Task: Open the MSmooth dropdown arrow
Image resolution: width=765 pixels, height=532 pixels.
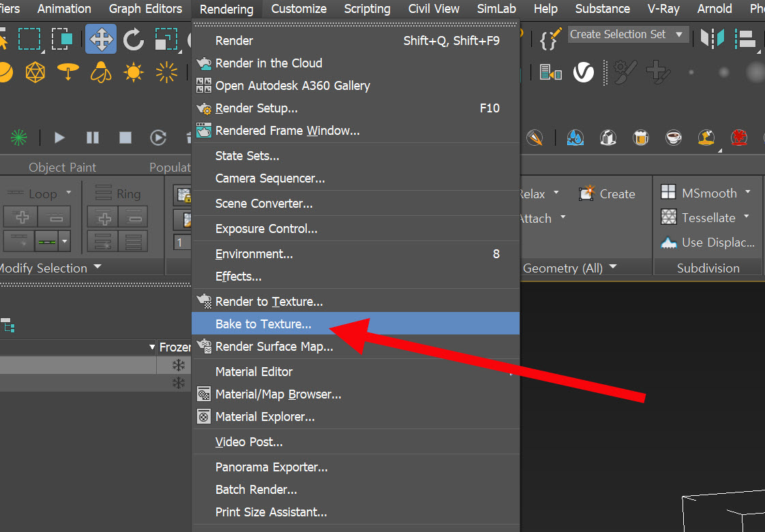Action: point(747,192)
